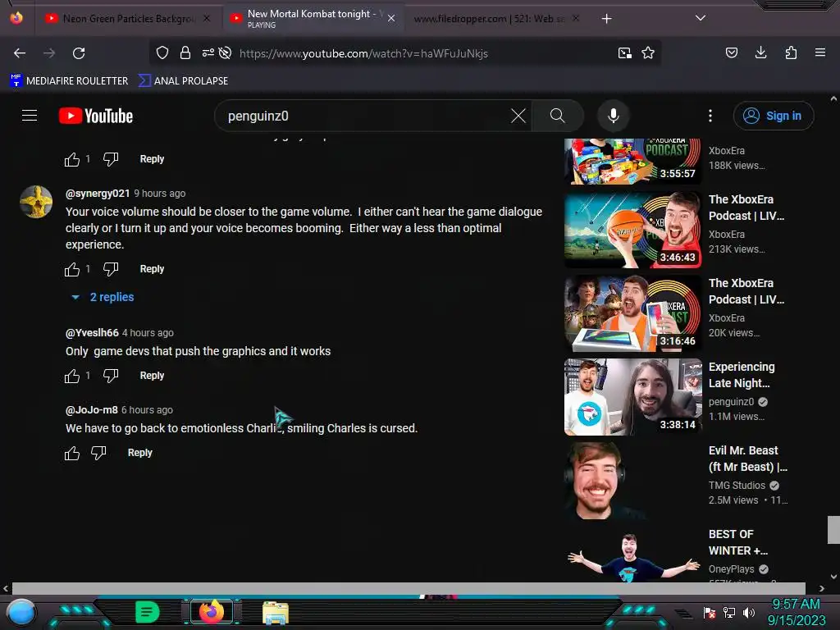Screen dimensions: 840x630
Task: Open the MEDIAFIRE ROULETTER bookmark
Action: click(x=69, y=81)
